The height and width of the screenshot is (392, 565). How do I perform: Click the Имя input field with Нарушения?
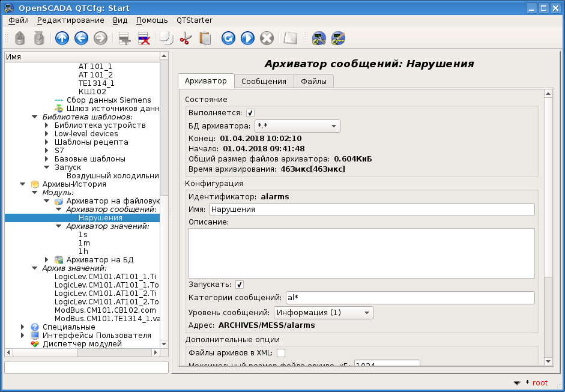point(372,210)
